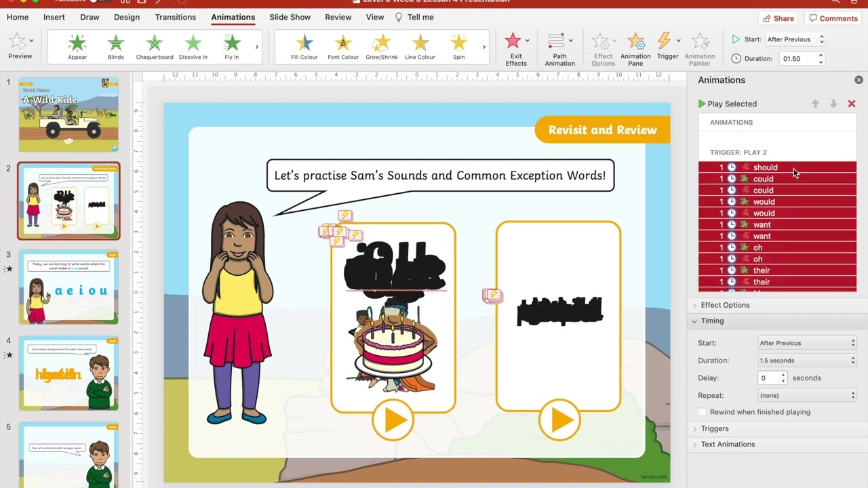Image resolution: width=868 pixels, height=488 pixels.
Task: Open the Timing Duration dropdown
Action: (x=808, y=361)
